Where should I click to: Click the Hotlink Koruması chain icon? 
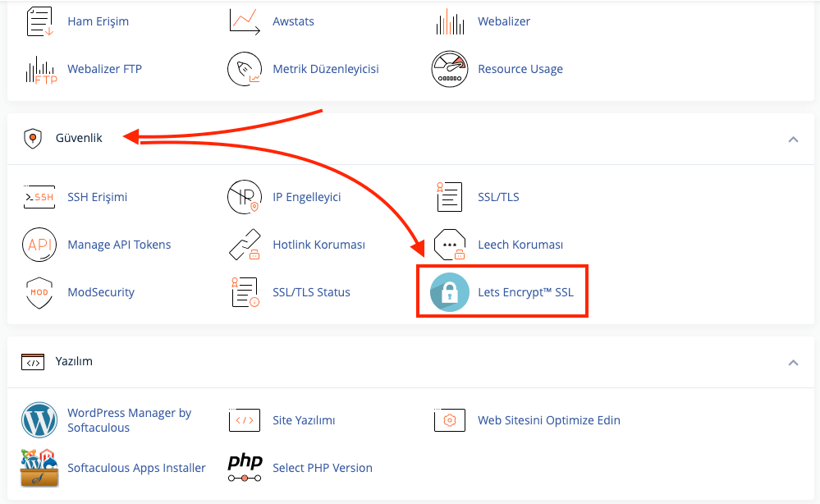[x=245, y=245]
